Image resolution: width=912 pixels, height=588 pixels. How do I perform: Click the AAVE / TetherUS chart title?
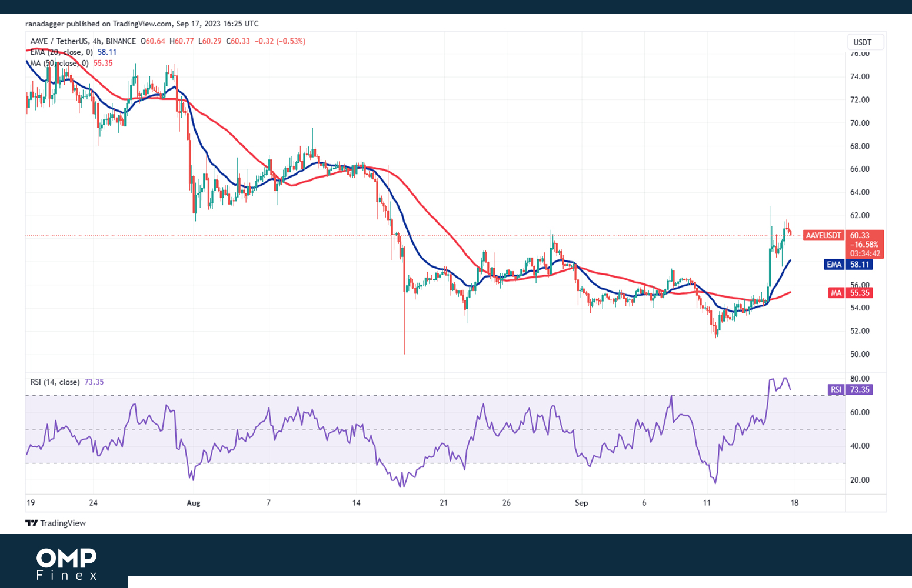(x=83, y=41)
